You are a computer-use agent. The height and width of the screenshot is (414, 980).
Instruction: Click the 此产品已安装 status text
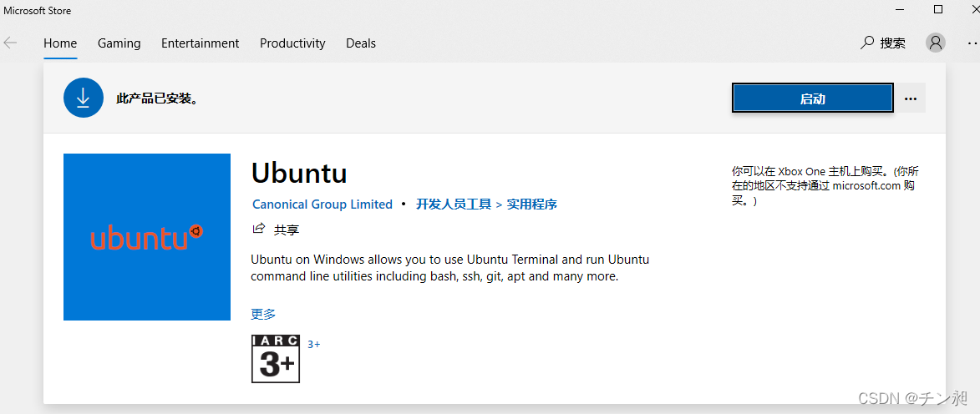tap(157, 98)
